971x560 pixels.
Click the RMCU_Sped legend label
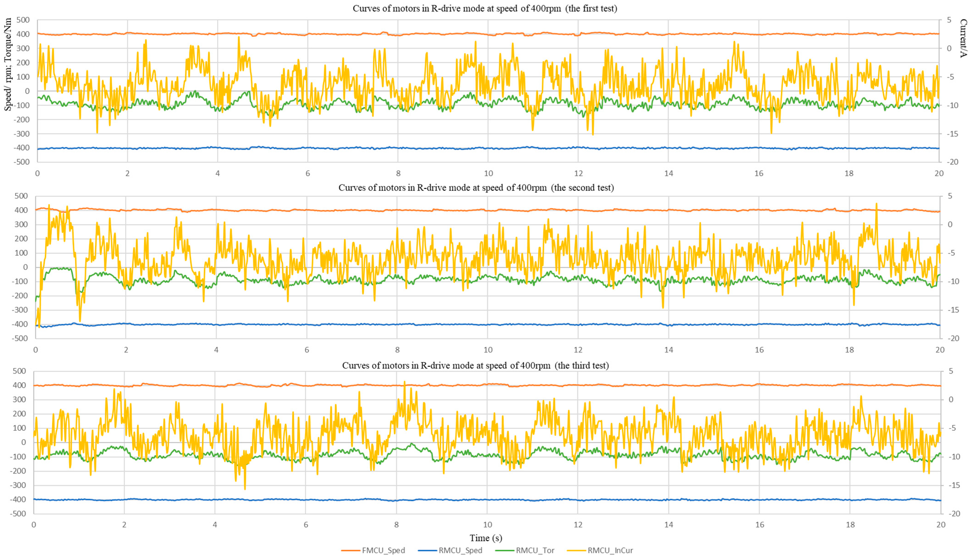click(x=460, y=550)
